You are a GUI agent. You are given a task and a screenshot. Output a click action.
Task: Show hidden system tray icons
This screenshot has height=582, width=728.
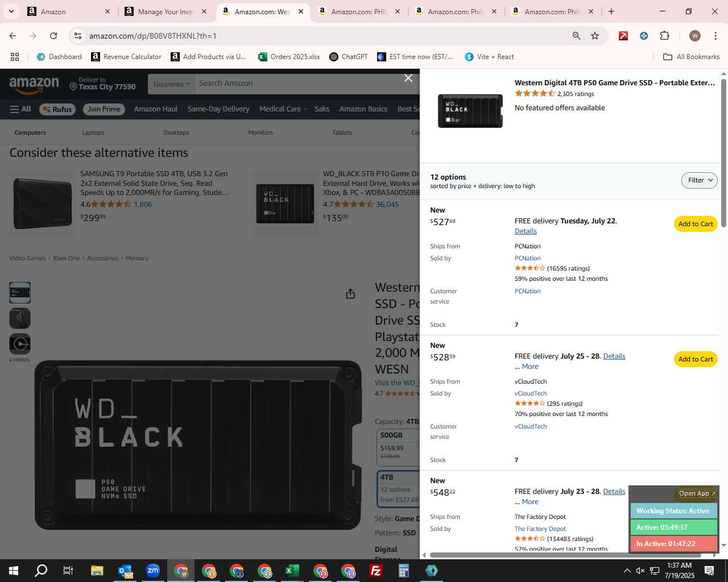coord(627,571)
